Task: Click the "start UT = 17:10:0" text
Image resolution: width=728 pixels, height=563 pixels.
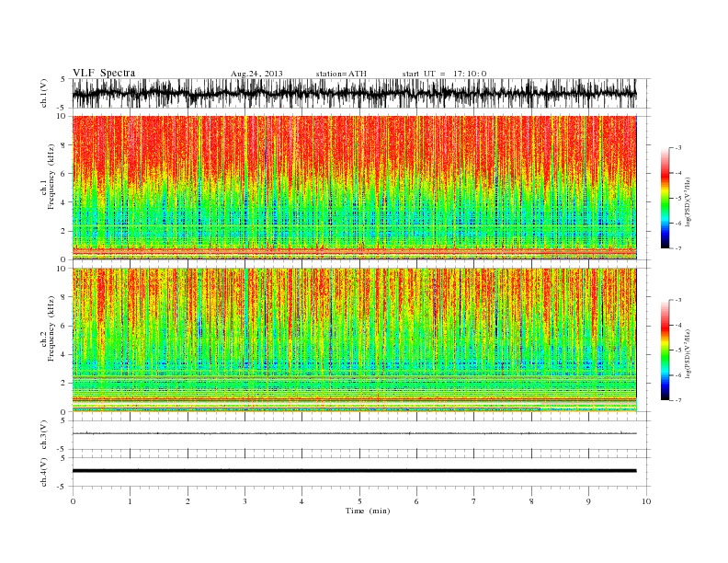Action: coord(444,74)
